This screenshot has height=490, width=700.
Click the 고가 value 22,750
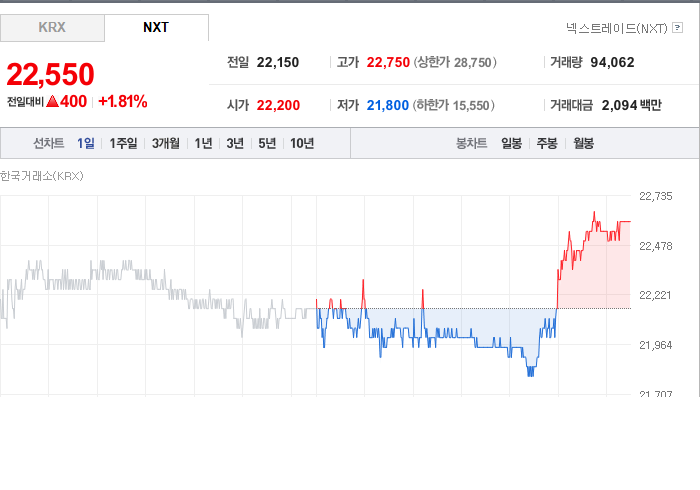(388, 62)
